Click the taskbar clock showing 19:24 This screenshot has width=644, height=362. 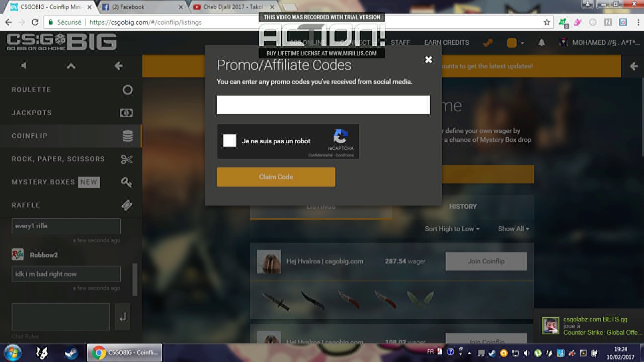pyautogui.click(x=621, y=352)
